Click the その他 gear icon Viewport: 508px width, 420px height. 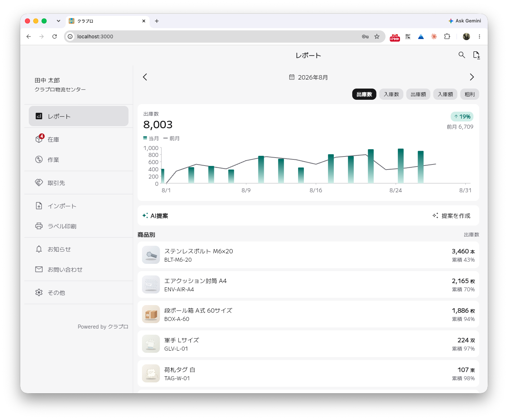click(x=39, y=292)
